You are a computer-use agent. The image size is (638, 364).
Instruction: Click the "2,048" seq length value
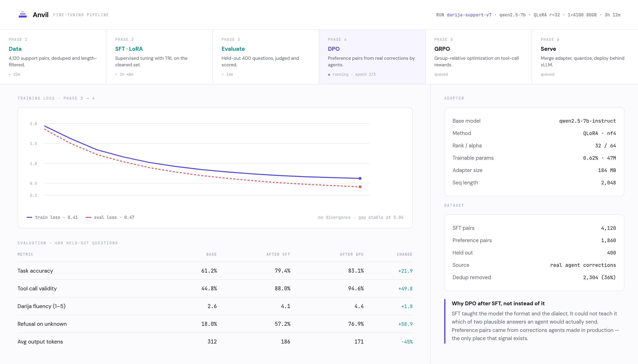(x=608, y=183)
